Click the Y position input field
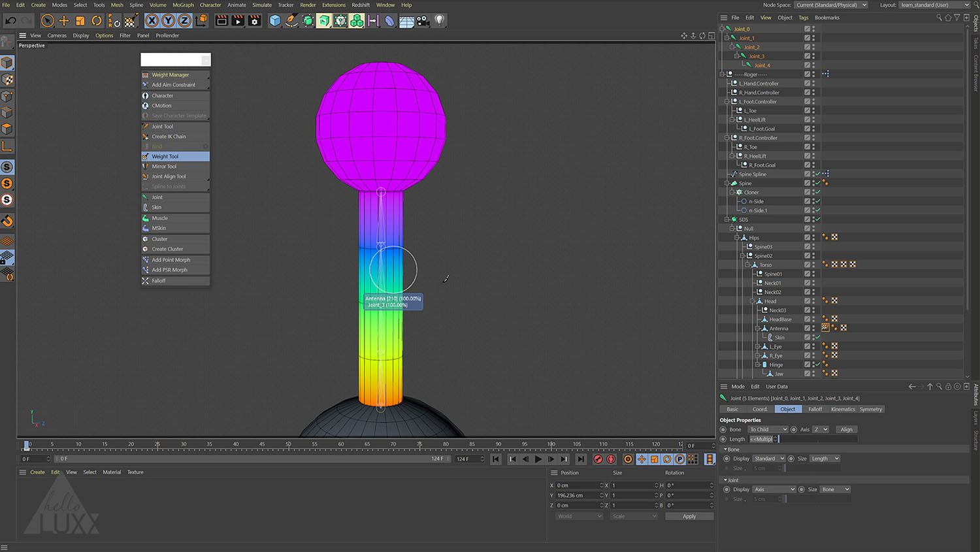The height and width of the screenshot is (552, 980). pyautogui.click(x=575, y=495)
